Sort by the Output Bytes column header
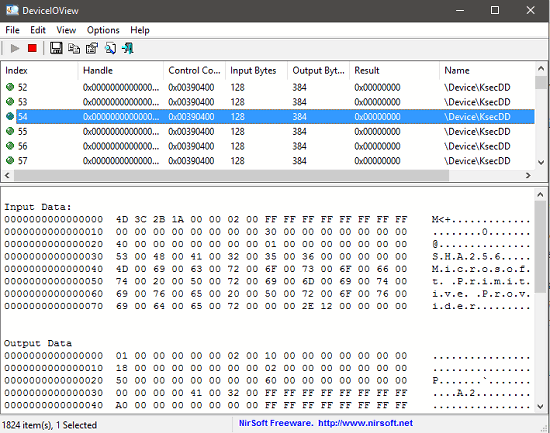 point(318,71)
